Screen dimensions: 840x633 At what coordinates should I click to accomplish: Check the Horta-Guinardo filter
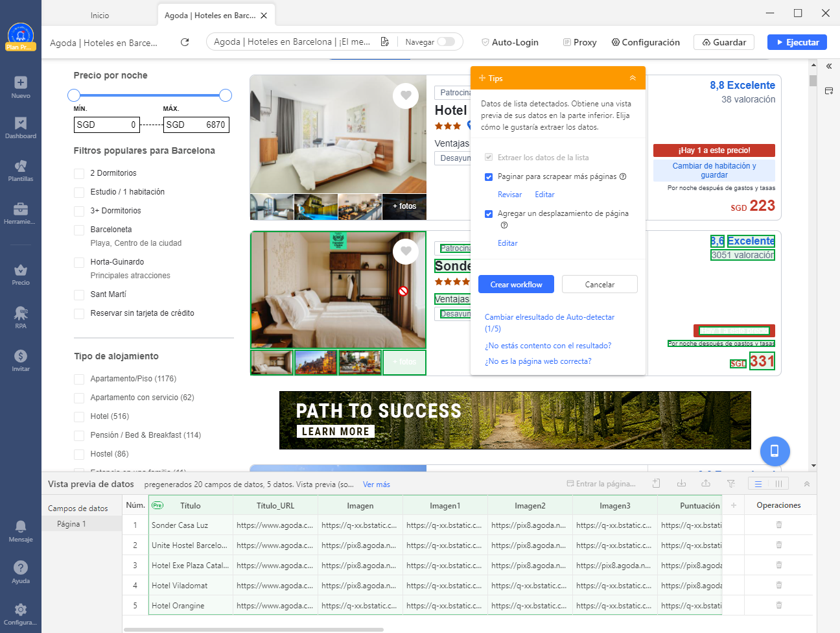79,262
